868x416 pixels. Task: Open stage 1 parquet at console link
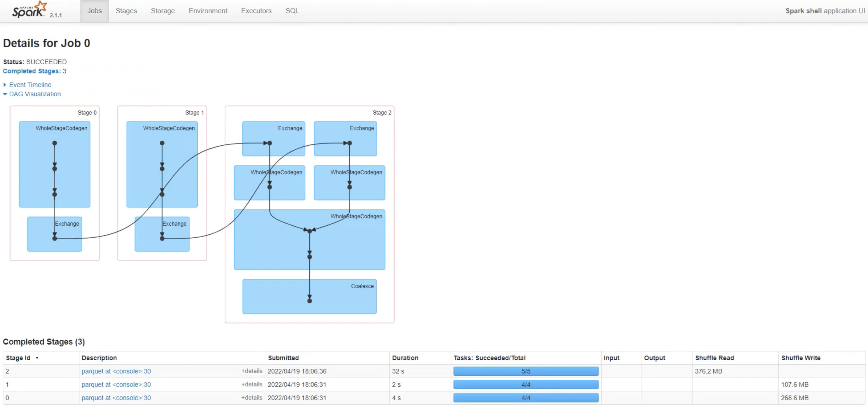click(116, 384)
